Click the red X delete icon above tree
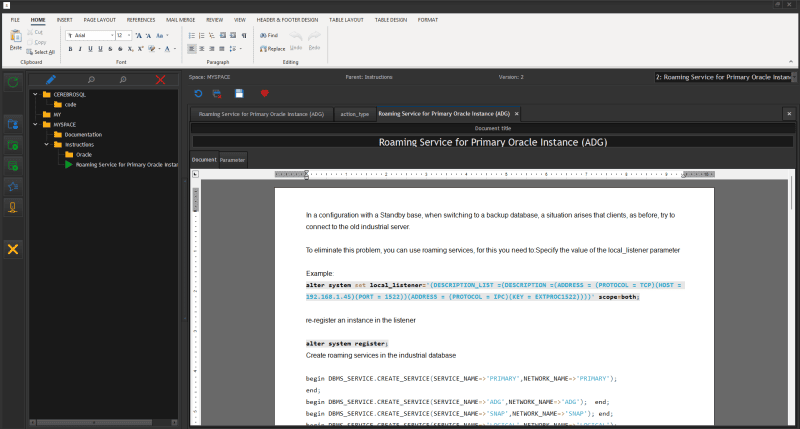The height and width of the screenshot is (429, 800). tap(160, 80)
